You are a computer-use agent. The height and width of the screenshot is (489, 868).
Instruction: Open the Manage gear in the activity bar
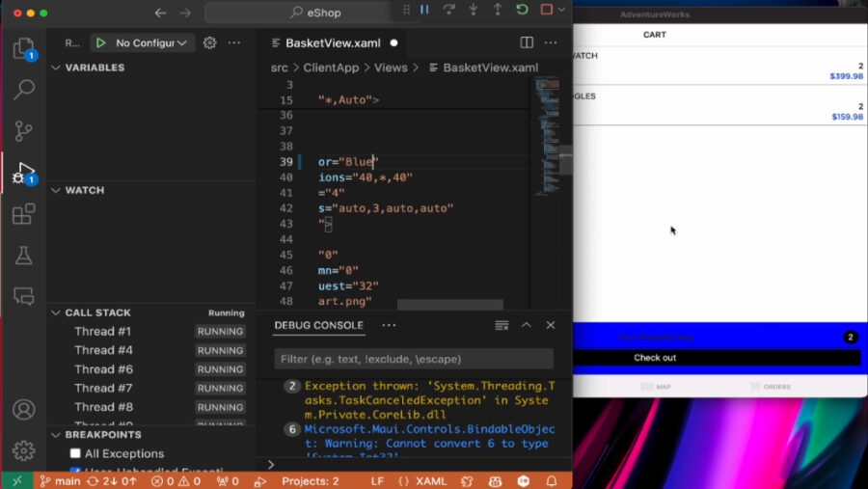[x=23, y=450]
